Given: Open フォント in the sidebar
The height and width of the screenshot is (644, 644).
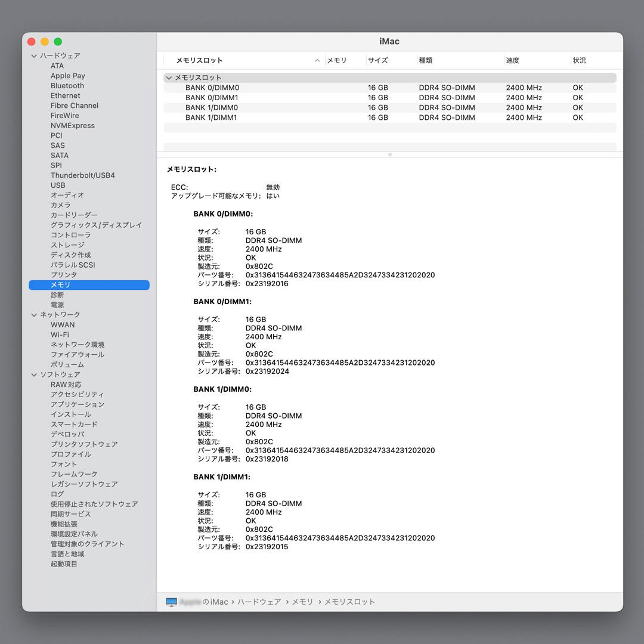Looking at the screenshot, I should coord(64,464).
